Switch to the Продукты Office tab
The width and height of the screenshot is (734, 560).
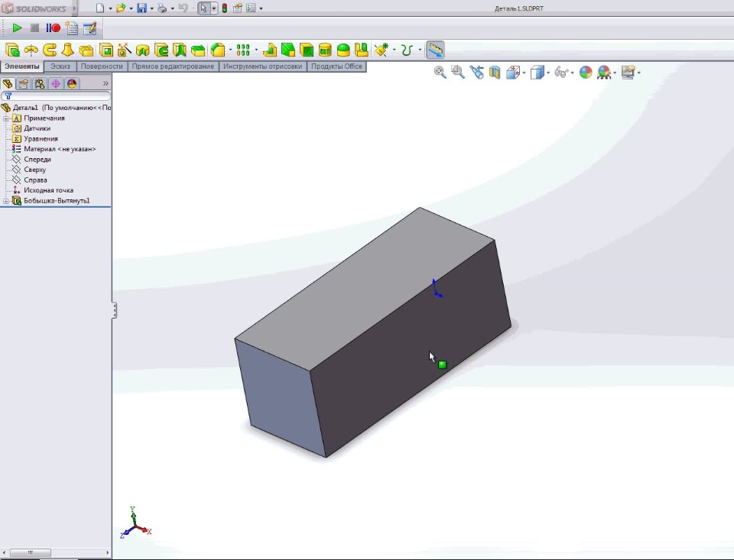tap(336, 66)
